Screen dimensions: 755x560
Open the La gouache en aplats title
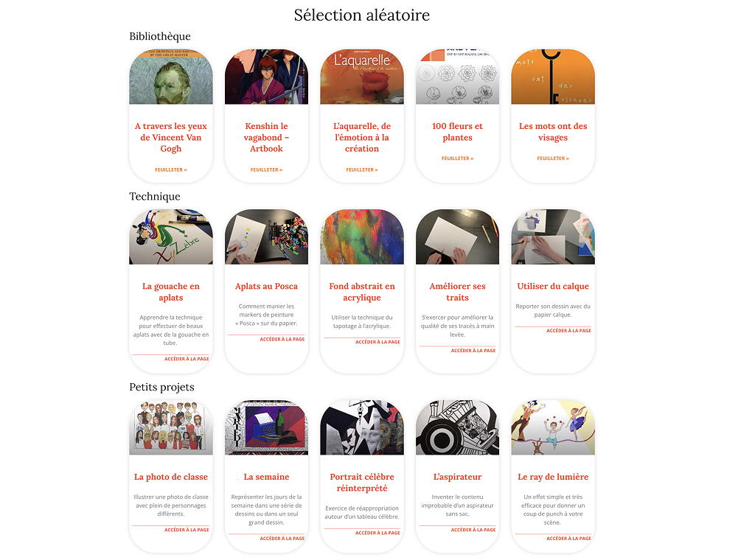click(171, 292)
